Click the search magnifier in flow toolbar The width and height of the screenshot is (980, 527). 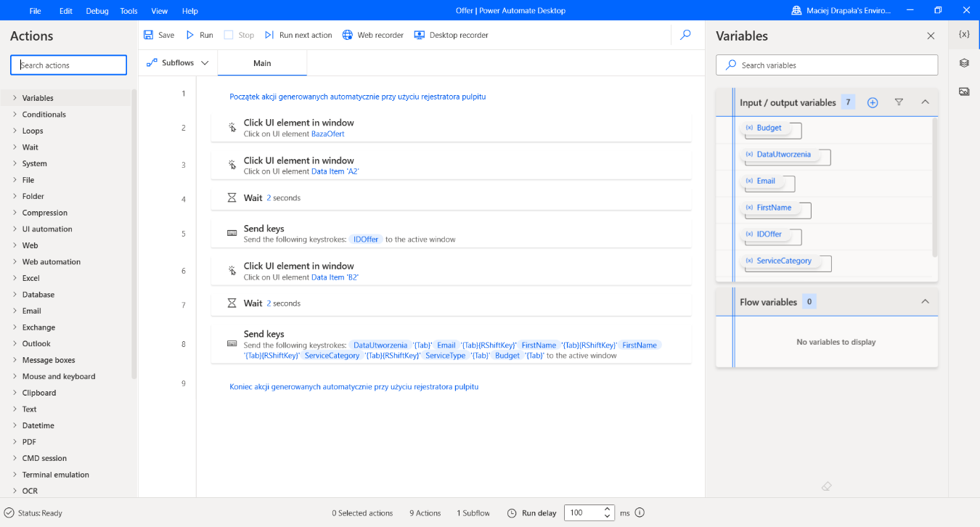click(x=685, y=34)
